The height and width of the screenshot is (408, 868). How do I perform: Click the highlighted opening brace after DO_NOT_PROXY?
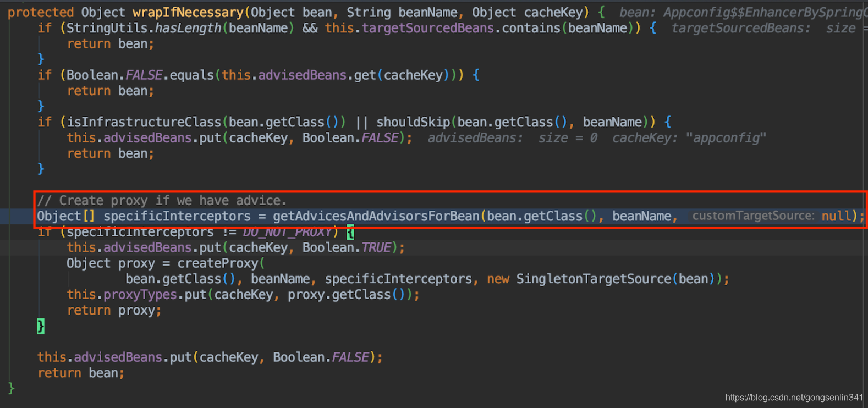pyautogui.click(x=350, y=233)
